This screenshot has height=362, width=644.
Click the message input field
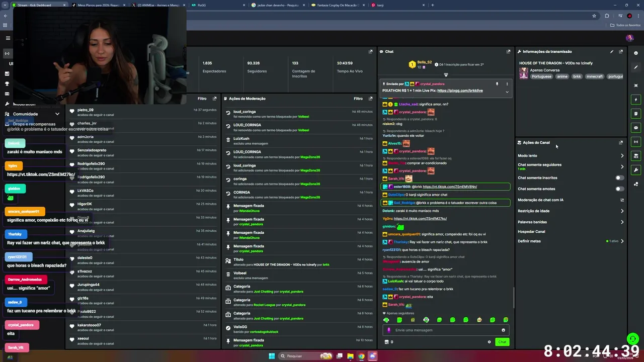[x=446, y=330]
